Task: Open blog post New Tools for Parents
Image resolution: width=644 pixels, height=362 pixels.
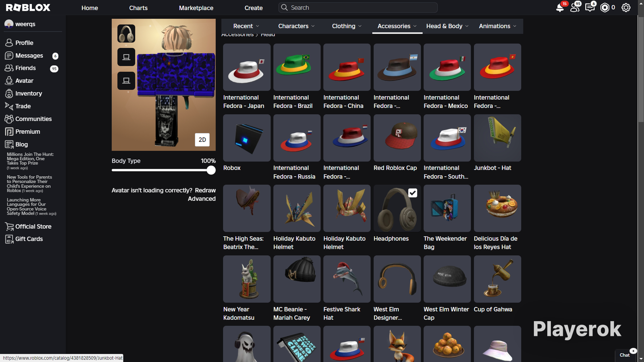Action: click(x=29, y=184)
